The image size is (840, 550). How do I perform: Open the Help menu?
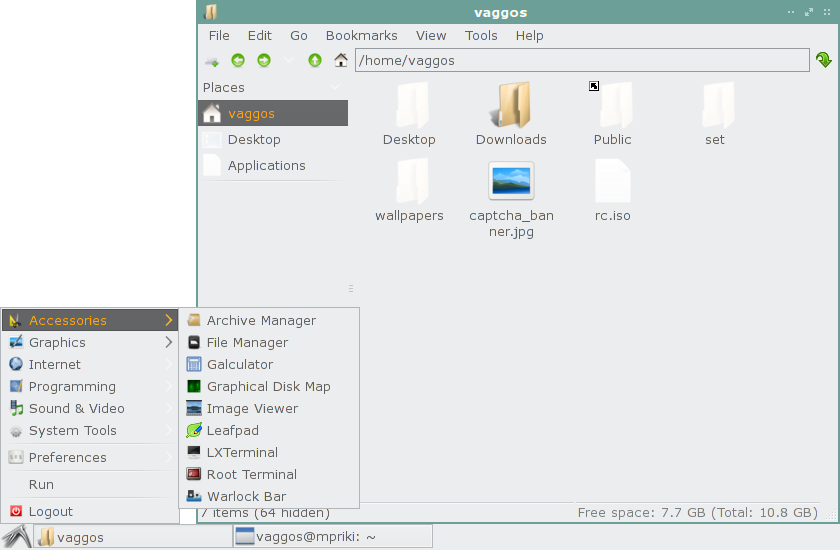(529, 35)
